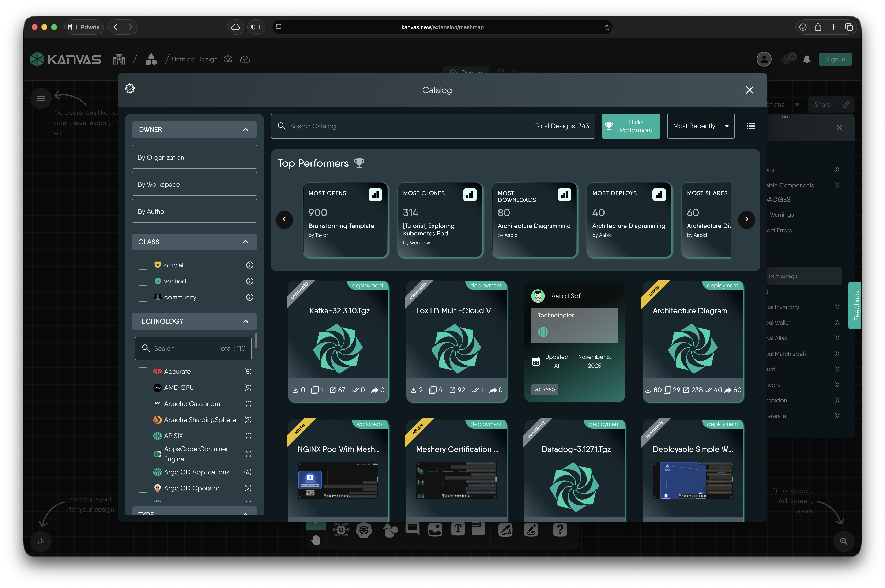Image resolution: width=885 pixels, height=588 pixels.
Task: Open the help question mark tool
Action: tap(560, 529)
